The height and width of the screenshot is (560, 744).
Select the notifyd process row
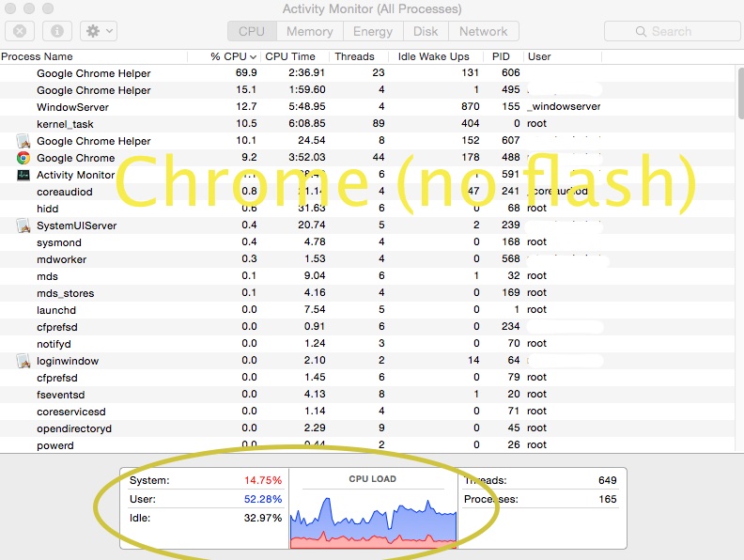point(367,344)
